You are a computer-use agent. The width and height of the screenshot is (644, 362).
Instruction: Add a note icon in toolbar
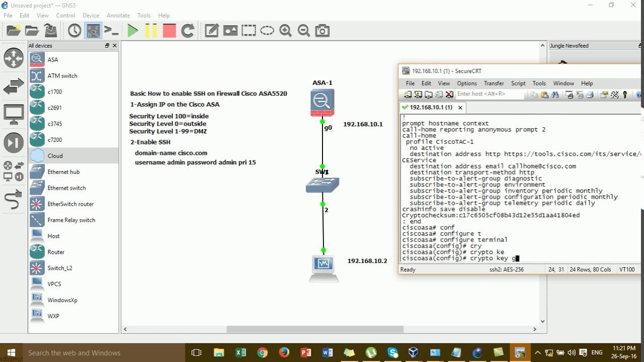pos(212,31)
